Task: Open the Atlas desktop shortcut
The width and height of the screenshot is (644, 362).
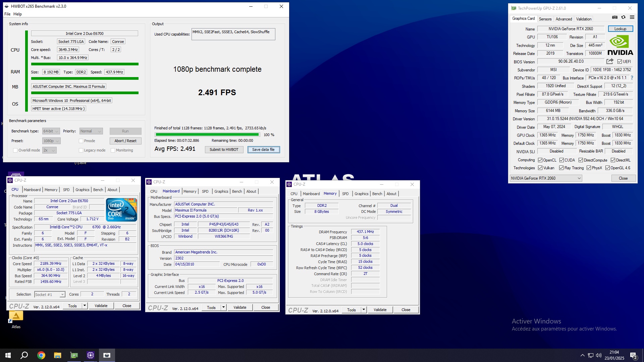Action: point(16,319)
